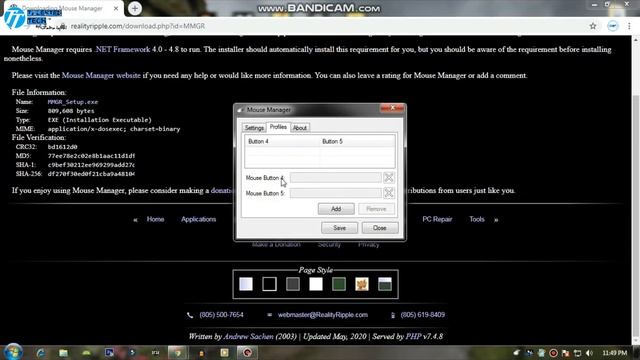
Task: Open the PC Repair navigation link
Action: 437,219
